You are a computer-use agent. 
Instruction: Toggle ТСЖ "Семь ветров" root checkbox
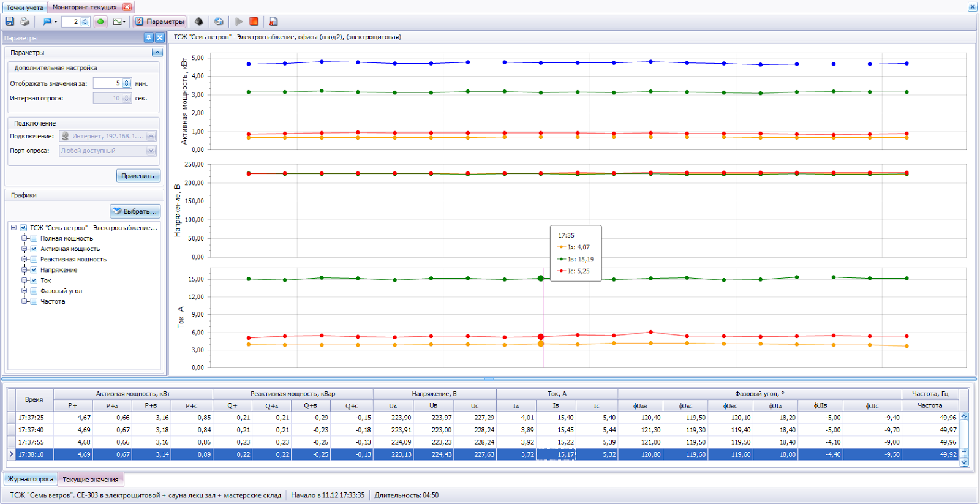tap(23, 228)
